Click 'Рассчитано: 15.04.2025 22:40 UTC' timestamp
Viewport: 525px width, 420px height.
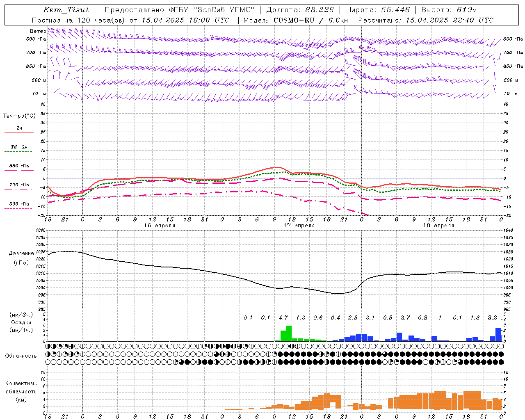(x=426, y=20)
